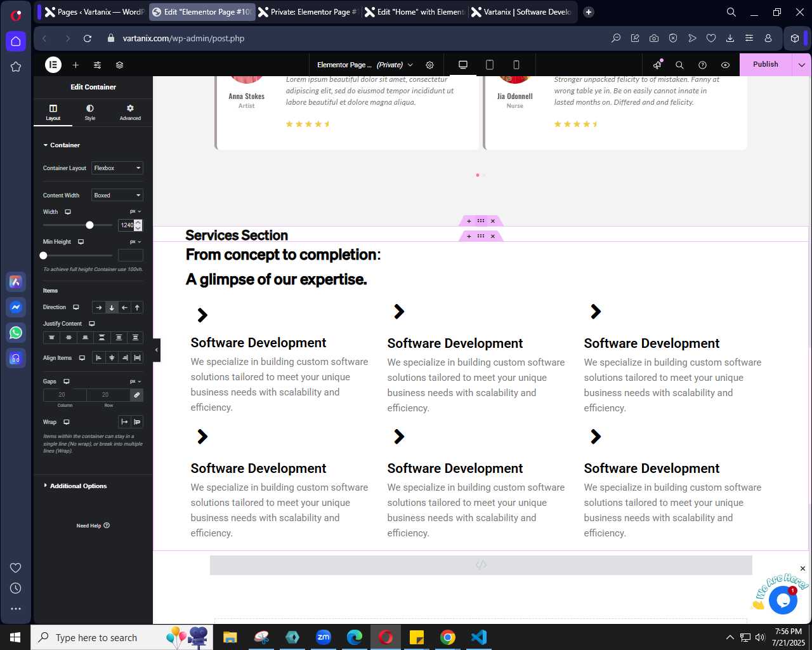This screenshot has width=812, height=650.
Task: Change Width unit px dropdown
Action: click(x=136, y=211)
